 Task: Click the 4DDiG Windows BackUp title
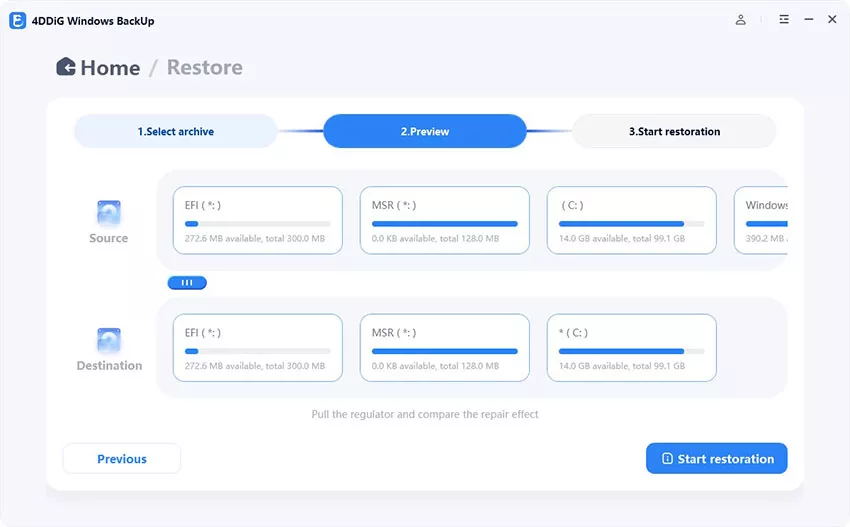pos(93,21)
